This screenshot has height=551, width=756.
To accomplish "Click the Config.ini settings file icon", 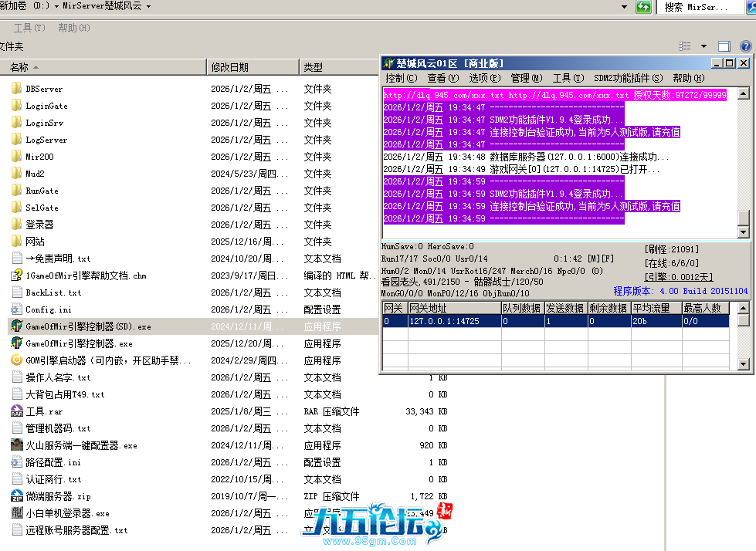I will 17,309.
